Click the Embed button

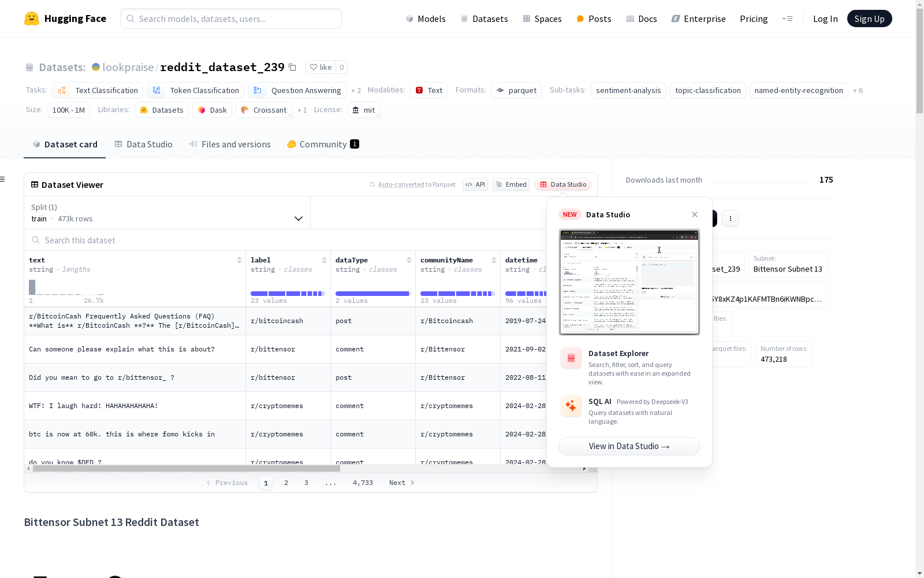point(511,184)
